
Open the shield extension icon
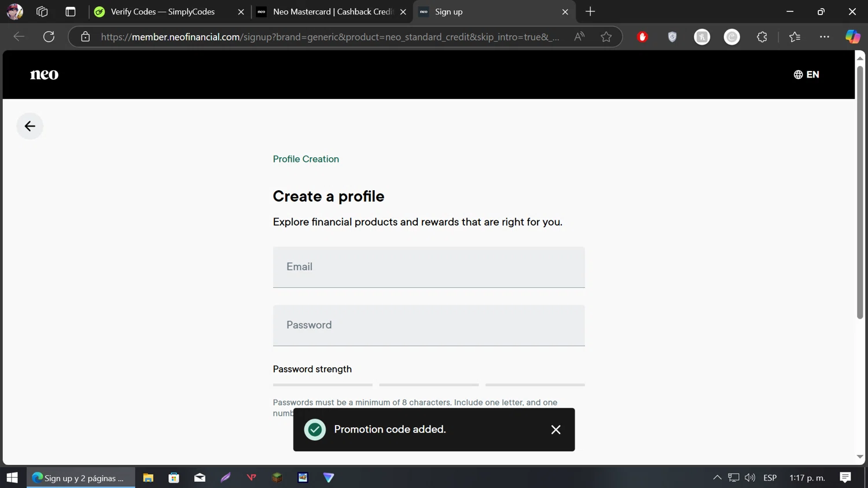pyautogui.click(x=672, y=37)
